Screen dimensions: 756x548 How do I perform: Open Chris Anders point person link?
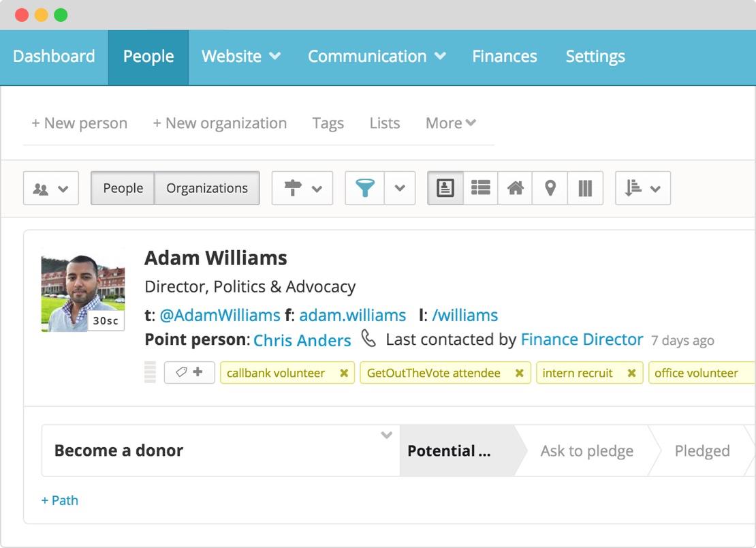302,340
